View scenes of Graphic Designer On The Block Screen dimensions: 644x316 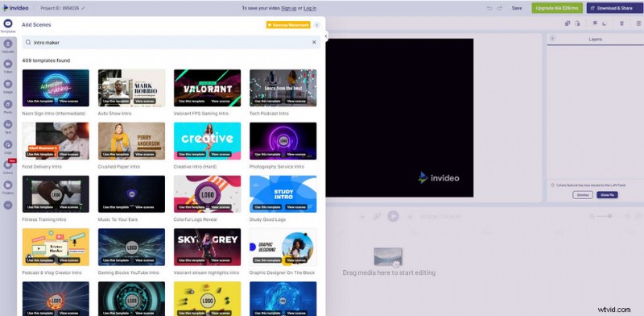click(x=296, y=260)
